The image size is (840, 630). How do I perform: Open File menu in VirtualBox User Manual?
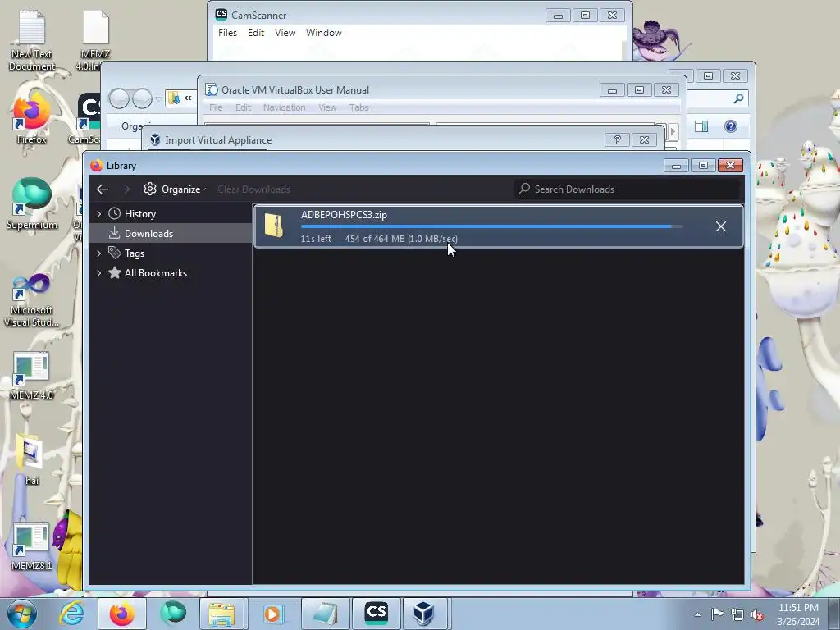tap(216, 107)
